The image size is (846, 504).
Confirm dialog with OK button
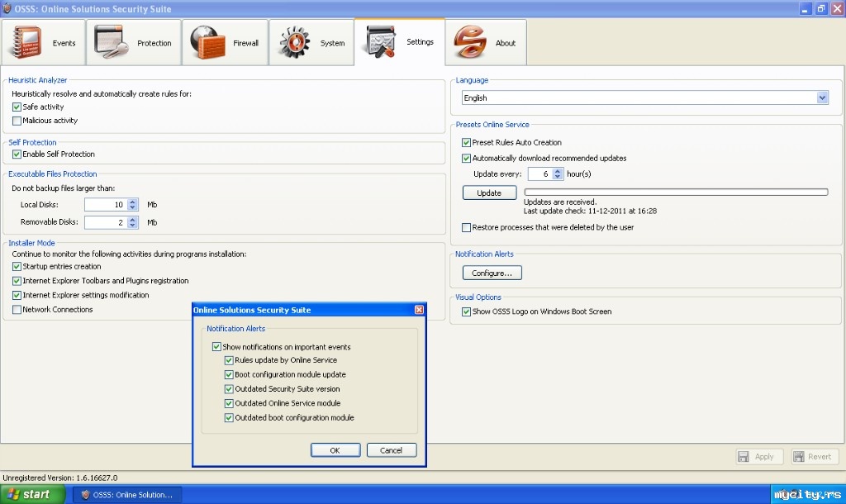tap(335, 450)
